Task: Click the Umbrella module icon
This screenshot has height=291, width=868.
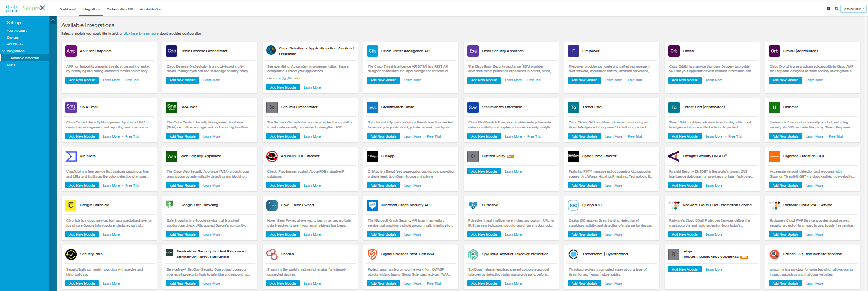Action: pos(774,107)
